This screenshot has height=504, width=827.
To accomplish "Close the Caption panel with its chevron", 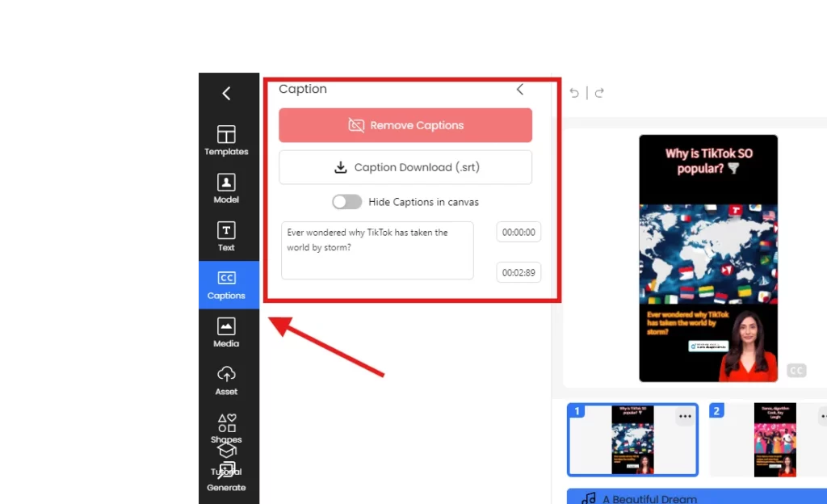I will click(x=520, y=90).
